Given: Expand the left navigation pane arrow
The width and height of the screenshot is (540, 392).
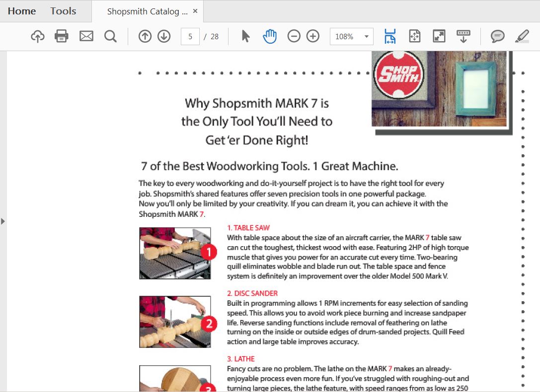Looking at the screenshot, I should 3,221.
